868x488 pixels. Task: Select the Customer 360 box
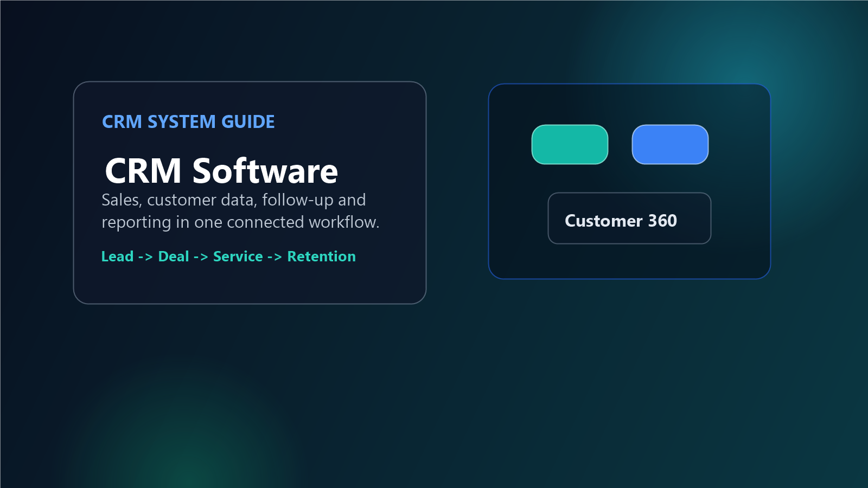[629, 218]
